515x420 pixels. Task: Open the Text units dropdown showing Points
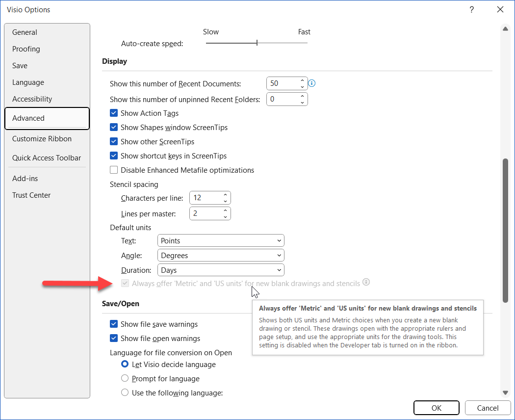pyautogui.click(x=221, y=240)
